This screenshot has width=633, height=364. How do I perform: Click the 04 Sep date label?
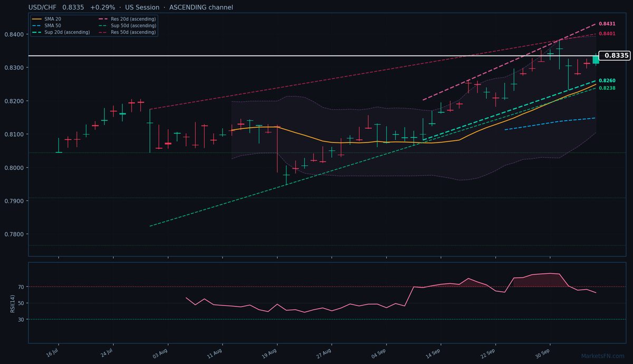[379, 352]
